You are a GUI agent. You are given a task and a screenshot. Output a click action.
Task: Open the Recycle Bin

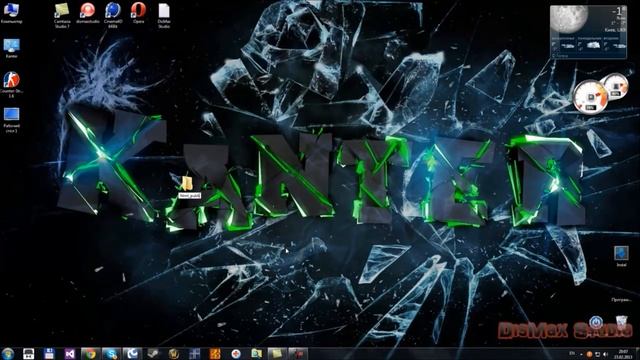point(621,322)
